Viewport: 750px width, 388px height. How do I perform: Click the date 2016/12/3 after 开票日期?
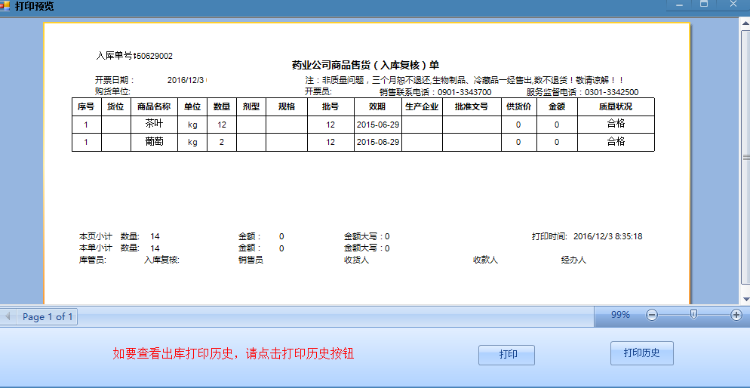pos(186,80)
